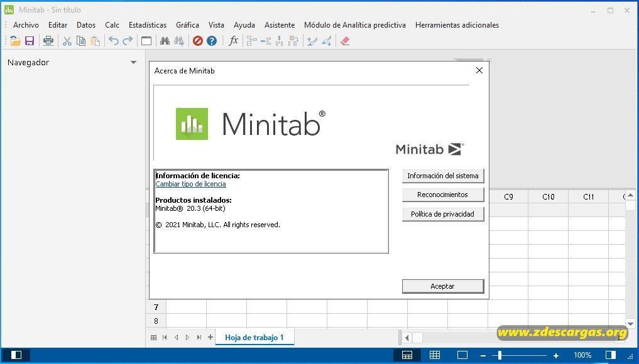Viewport: 639px width, 364px height.
Task: Click Aceptar to close the dialog
Action: pos(443,286)
